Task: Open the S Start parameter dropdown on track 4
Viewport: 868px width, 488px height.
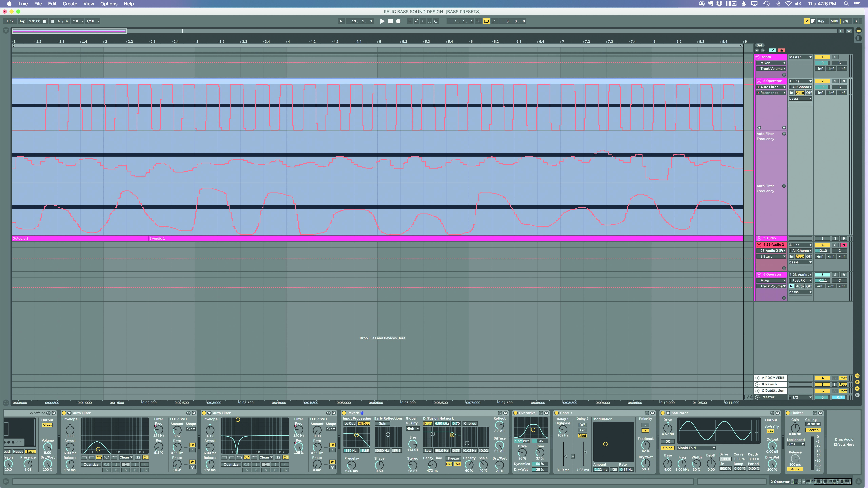Action: click(771, 256)
